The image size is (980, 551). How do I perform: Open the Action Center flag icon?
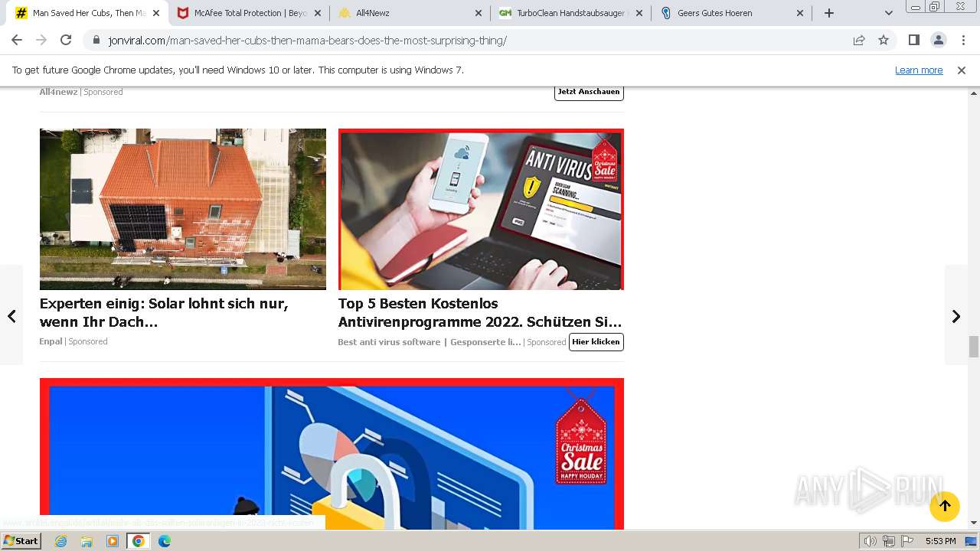(907, 541)
